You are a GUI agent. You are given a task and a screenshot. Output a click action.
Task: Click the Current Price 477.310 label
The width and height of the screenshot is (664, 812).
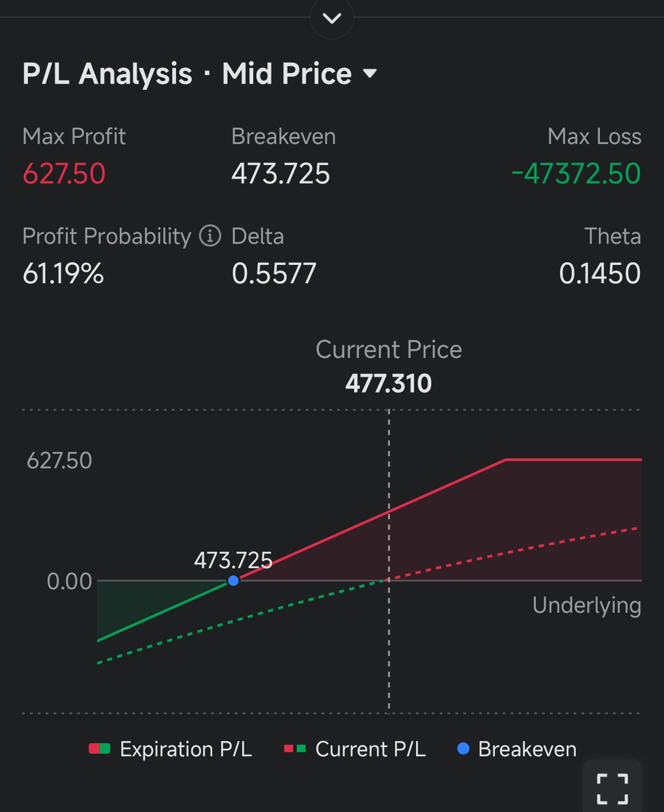pyautogui.click(x=389, y=383)
